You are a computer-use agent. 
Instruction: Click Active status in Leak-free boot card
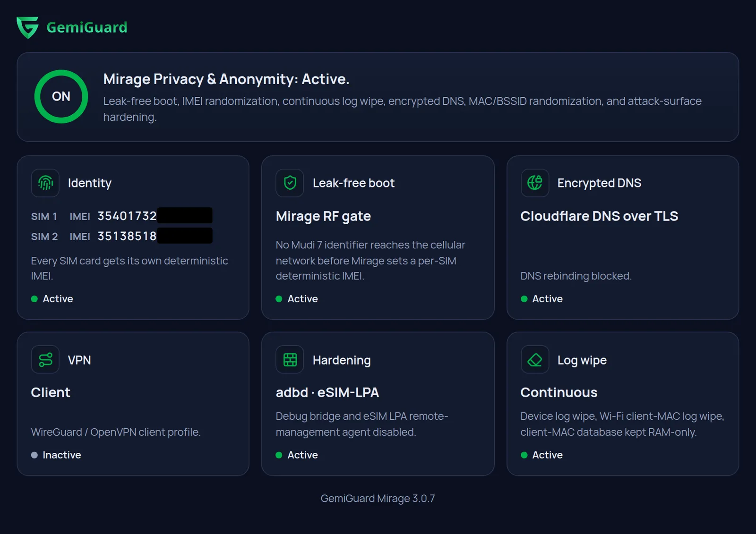coord(297,299)
